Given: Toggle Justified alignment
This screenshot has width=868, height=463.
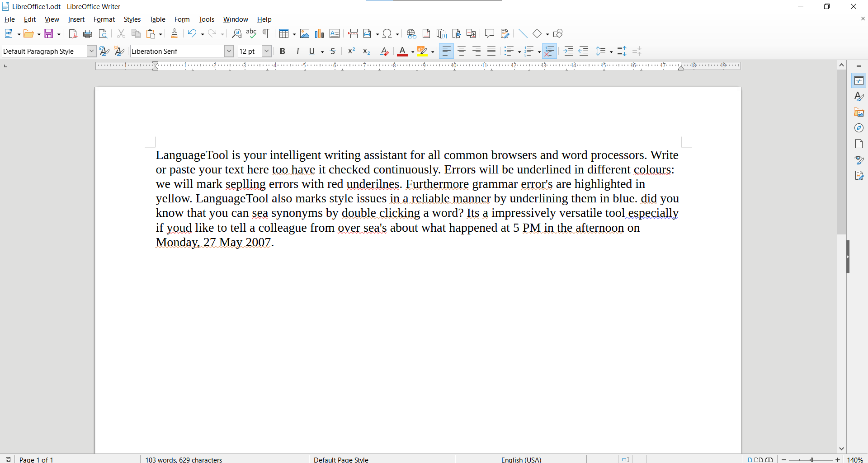Looking at the screenshot, I should 491,51.
